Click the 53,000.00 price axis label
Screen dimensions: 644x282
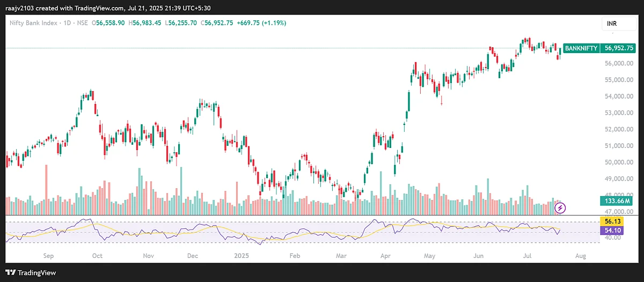click(619, 113)
